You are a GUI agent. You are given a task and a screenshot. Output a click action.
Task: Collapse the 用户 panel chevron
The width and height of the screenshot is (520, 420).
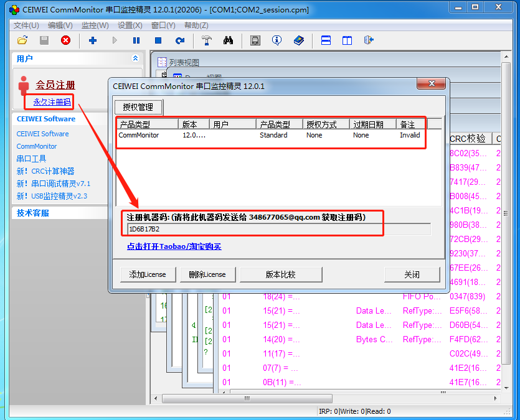135,58
